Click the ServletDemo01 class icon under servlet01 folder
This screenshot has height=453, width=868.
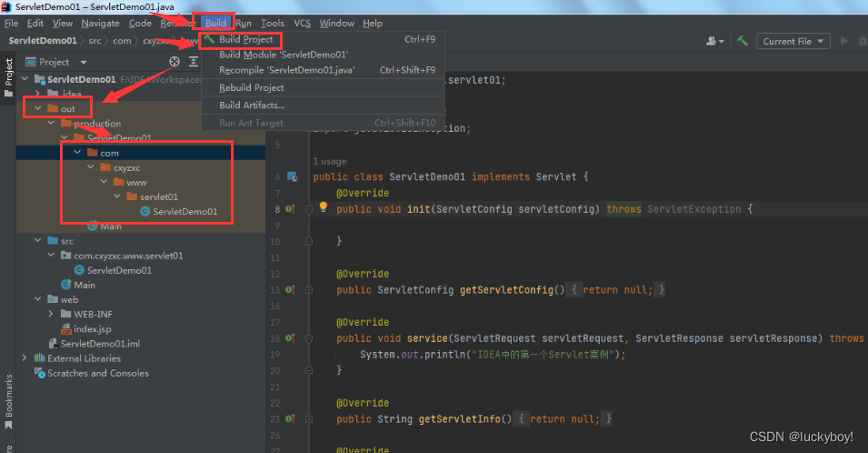(x=145, y=212)
